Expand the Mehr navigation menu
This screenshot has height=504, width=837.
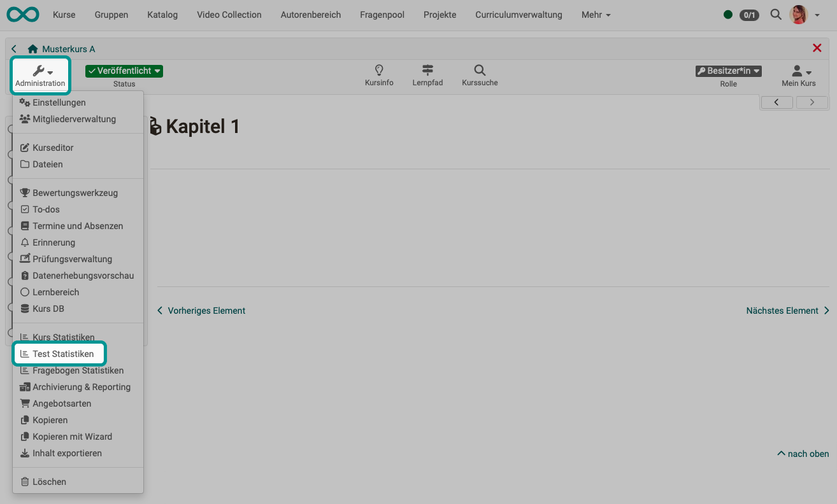pyautogui.click(x=596, y=15)
